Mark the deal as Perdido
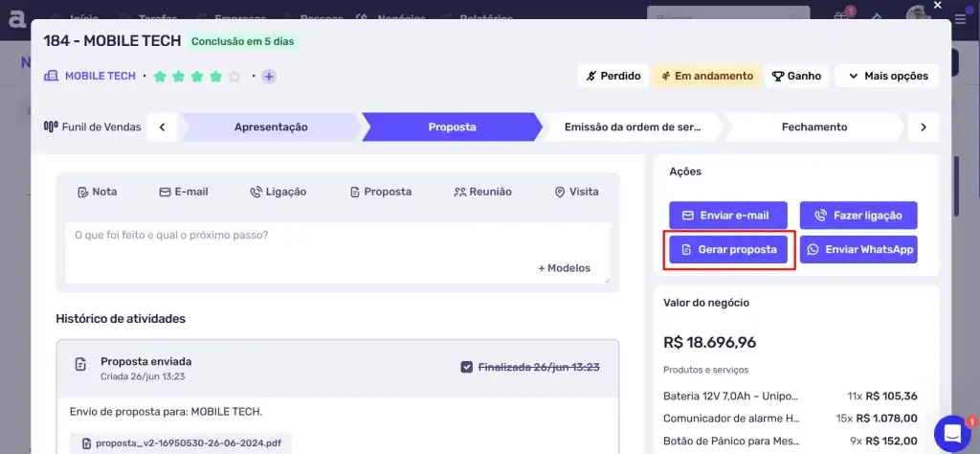The width and height of the screenshot is (980, 454). [x=613, y=77]
